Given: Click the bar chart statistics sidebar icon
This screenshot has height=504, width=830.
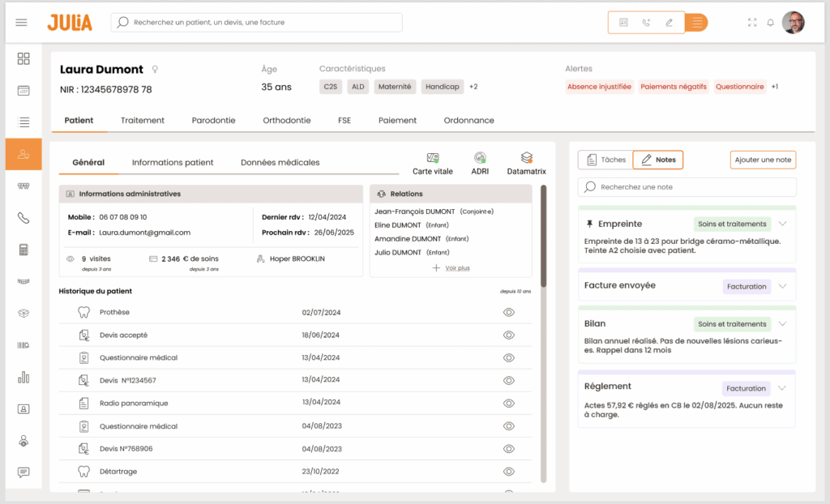Looking at the screenshot, I should (24, 377).
